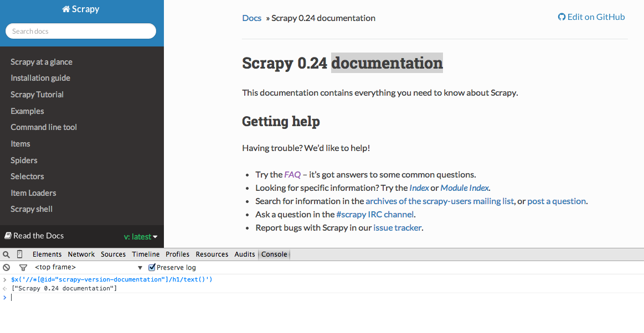This screenshot has width=644, height=333.
Task: Open the FAQ link
Action: (x=292, y=175)
